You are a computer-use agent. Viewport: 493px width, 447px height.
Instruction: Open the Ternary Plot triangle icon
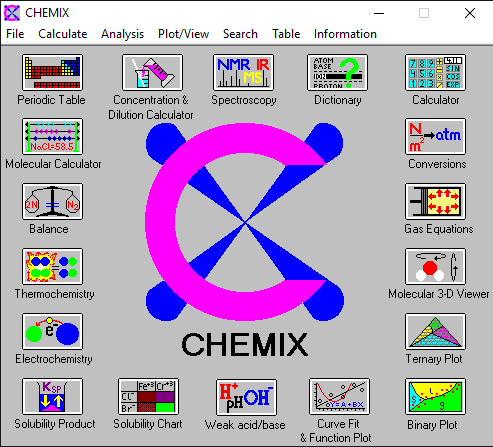[x=435, y=331]
